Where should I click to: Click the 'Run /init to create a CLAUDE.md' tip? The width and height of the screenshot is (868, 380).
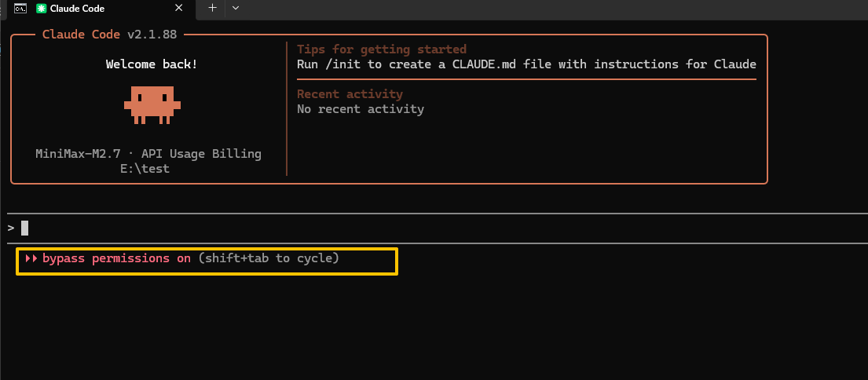526,64
